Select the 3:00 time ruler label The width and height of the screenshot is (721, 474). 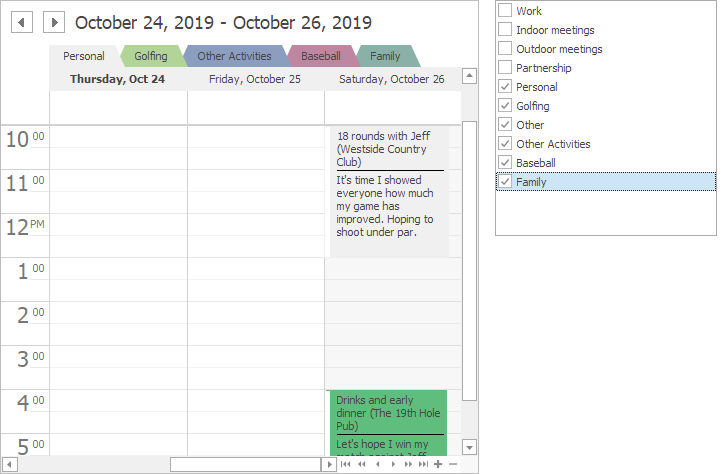click(x=30, y=359)
